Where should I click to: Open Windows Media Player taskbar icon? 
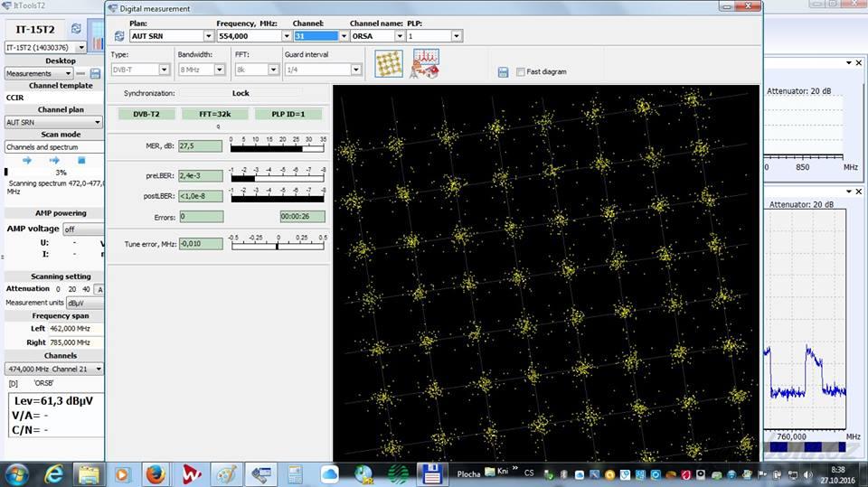[122, 475]
